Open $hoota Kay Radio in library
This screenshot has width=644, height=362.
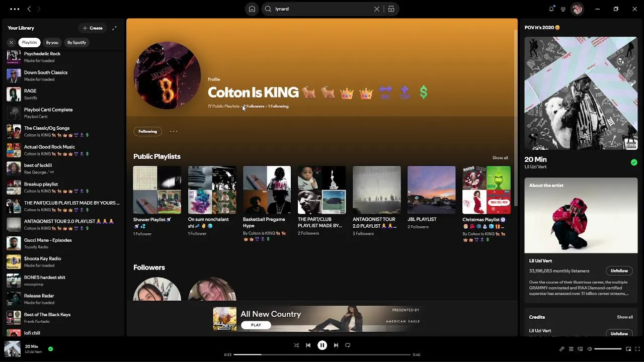point(63,262)
